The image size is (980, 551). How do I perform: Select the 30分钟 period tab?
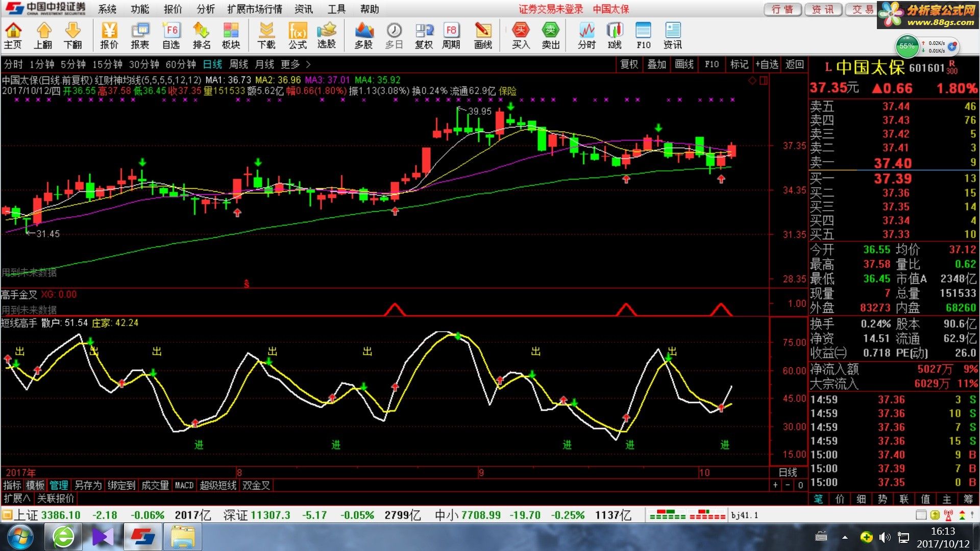pyautogui.click(x=144, y=64)
